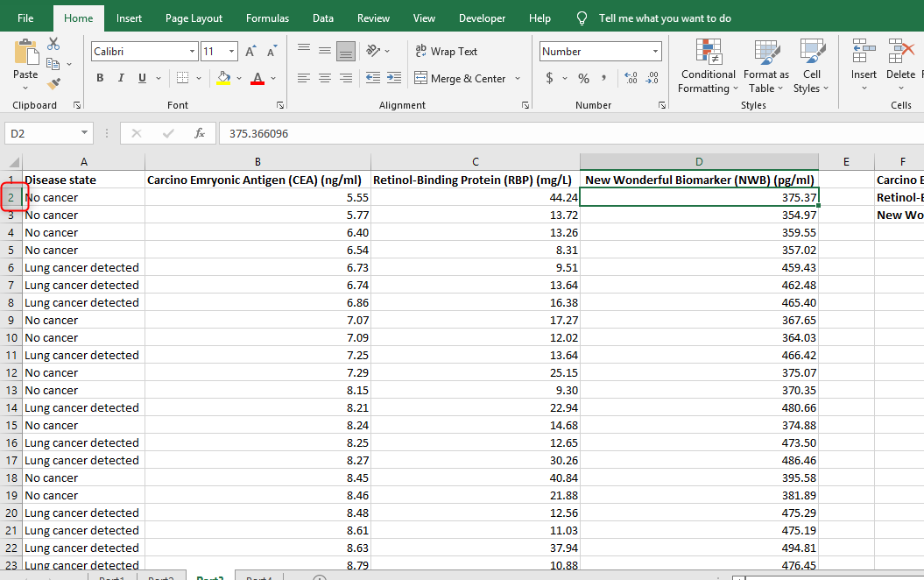Click the Insert cells icon

(x=864, y=52)
